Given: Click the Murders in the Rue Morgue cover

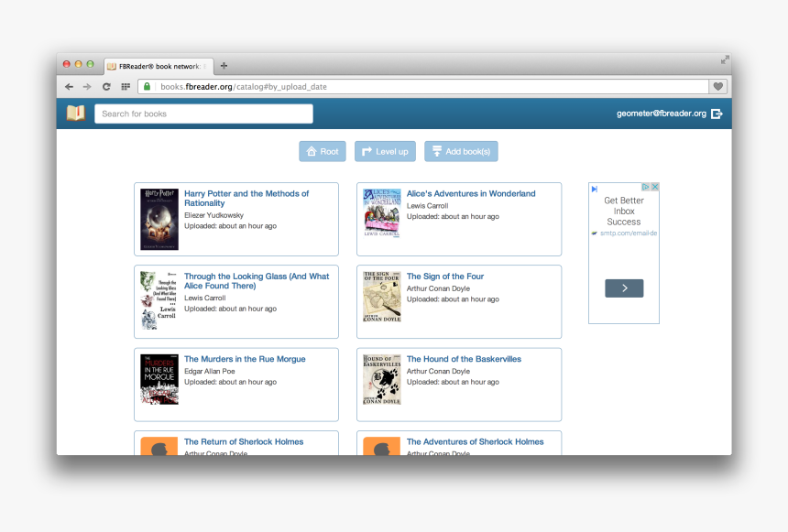Looking at the screenshot, I should (159, 379).
